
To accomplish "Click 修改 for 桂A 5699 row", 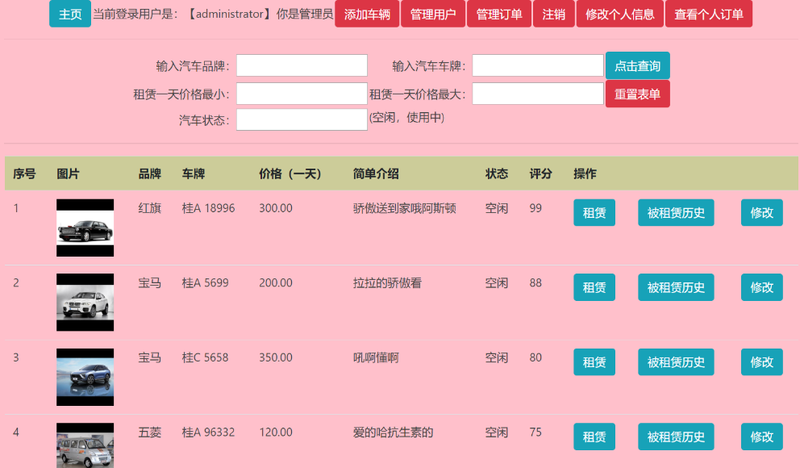I will [x=762, y=287].
